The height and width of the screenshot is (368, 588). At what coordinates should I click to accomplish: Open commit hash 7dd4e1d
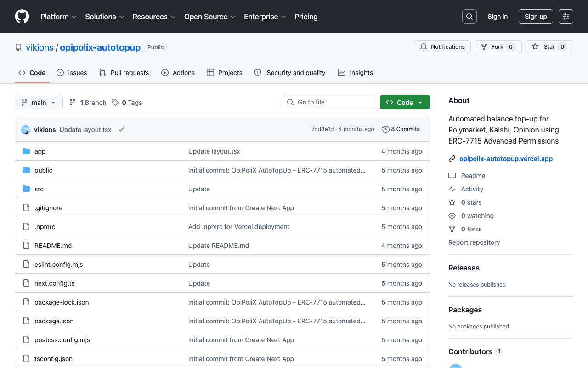322,129
